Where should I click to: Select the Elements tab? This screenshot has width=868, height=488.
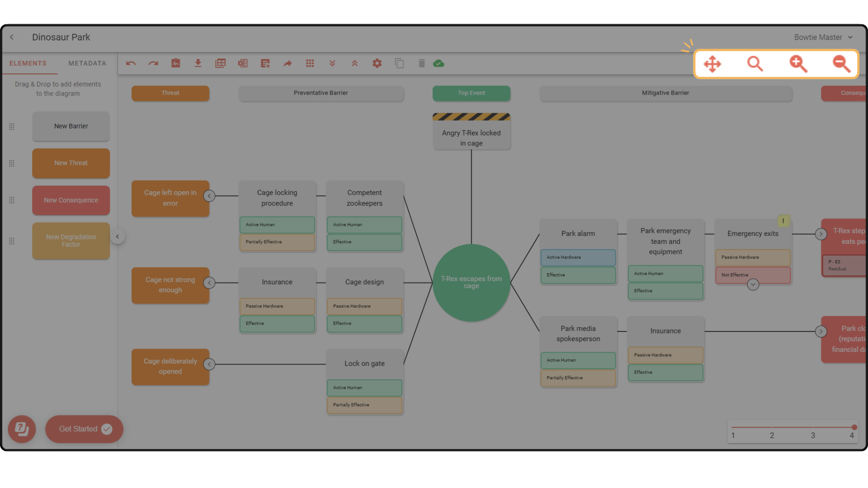(x=28, y=63)
